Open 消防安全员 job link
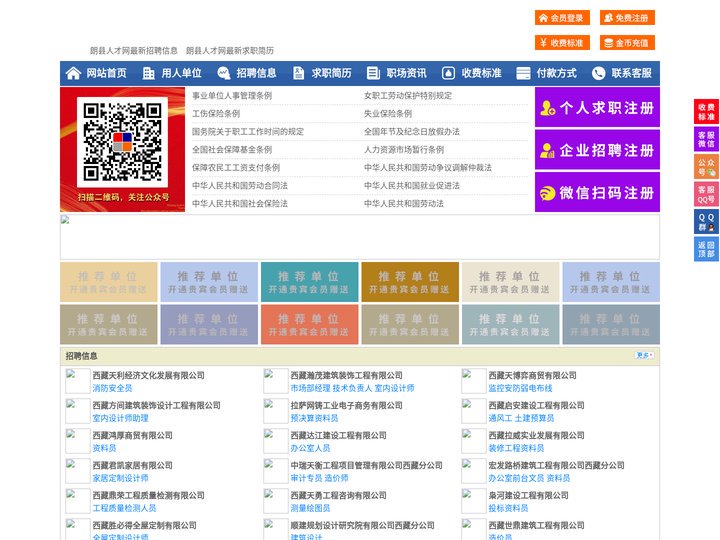The height and width of the screenshot is (540, 720). (112, 388)
